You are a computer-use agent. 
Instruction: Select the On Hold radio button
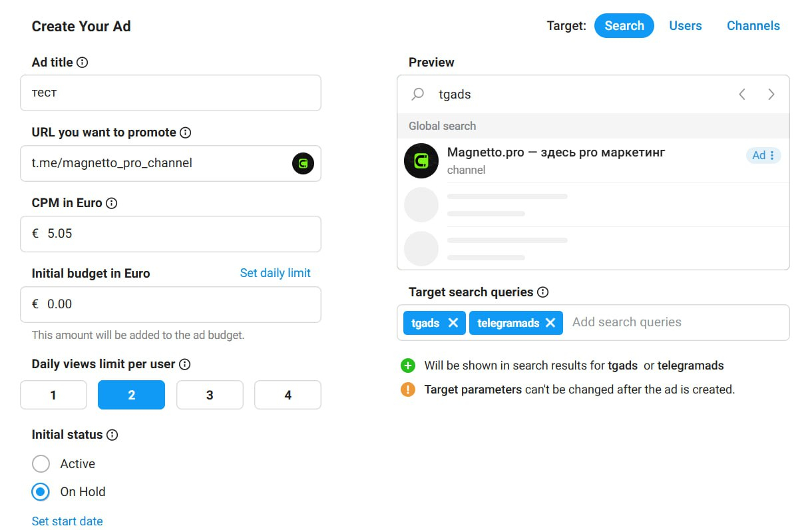pyautogui.click(x=41, y=492)
